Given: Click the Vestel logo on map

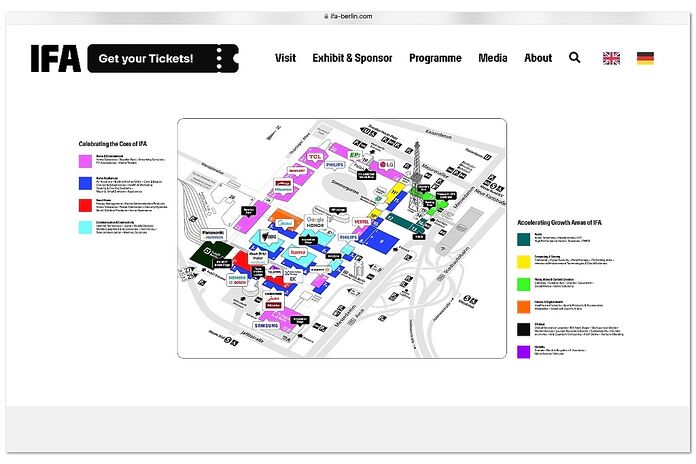Looking at the screenshot, I should click(x=361, y=222).
